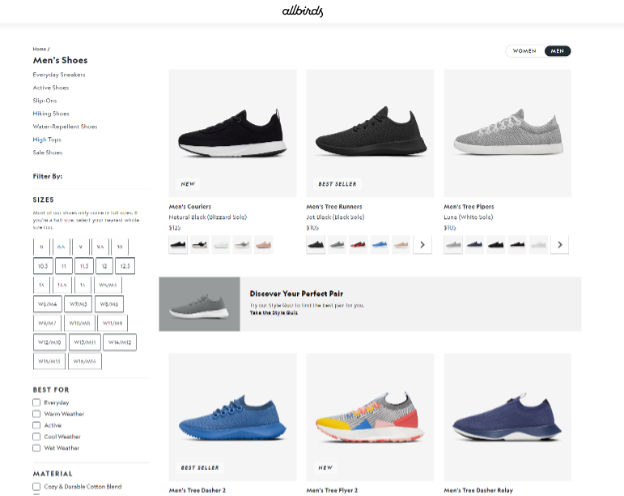Check the Everyday checkbox under Best For

37,402
